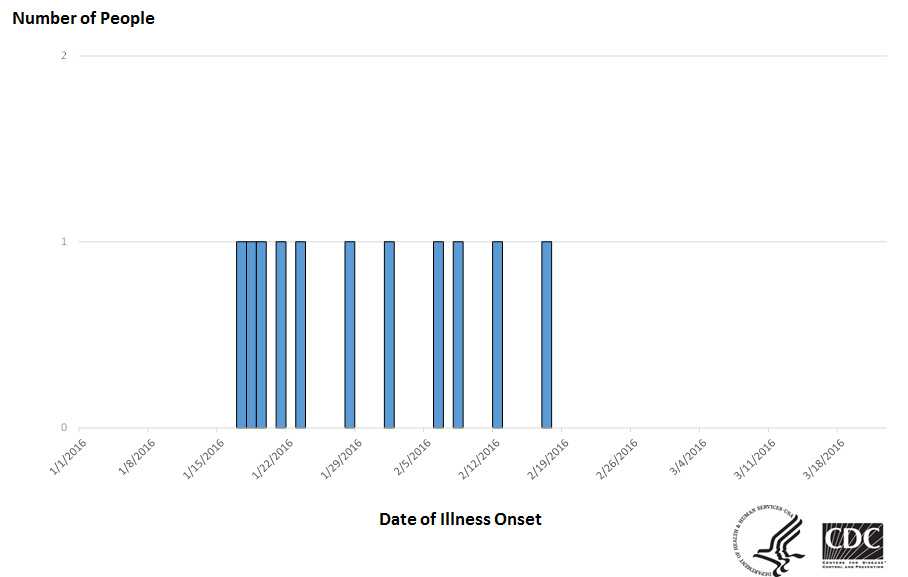Click the blue bar nearest the 1/29/2016 label

pos(349,334)
